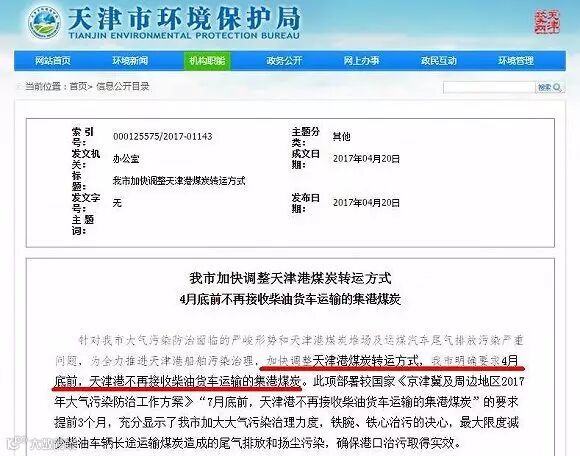580x456 pixels.
Task: Focus the search text input field
Action: pyautogui.click(x=489, y=87)
